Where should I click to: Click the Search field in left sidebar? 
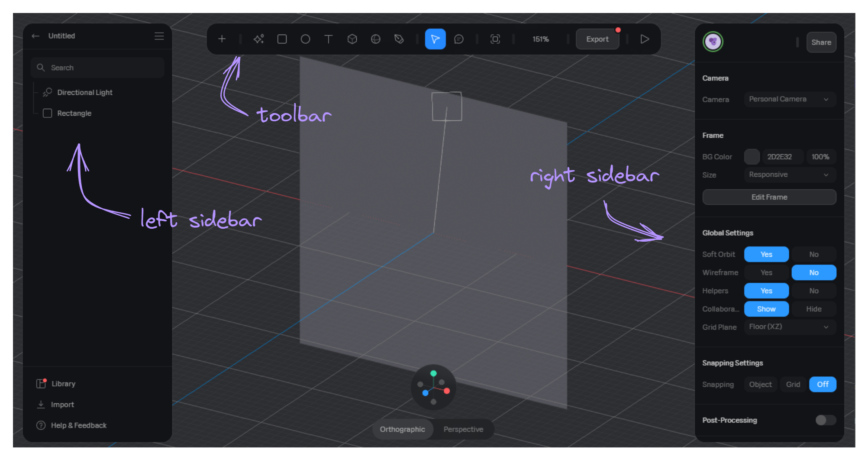click(97, 68)
